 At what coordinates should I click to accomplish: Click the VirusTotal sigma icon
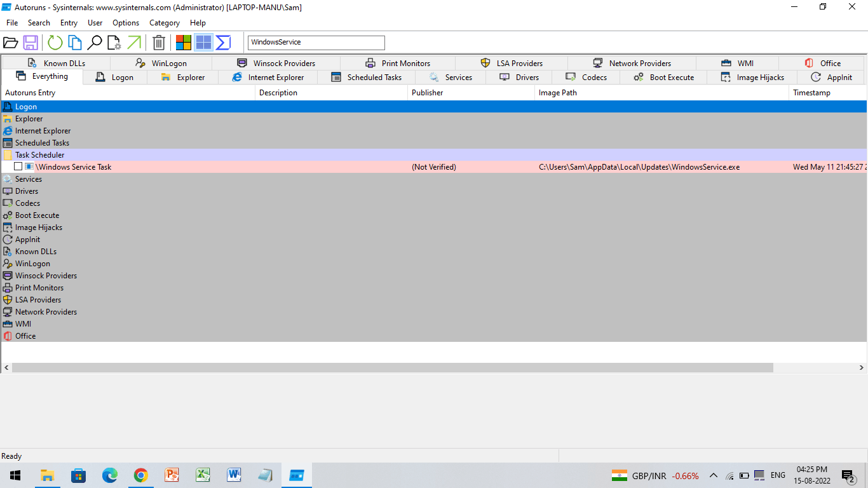pos(223,43)
